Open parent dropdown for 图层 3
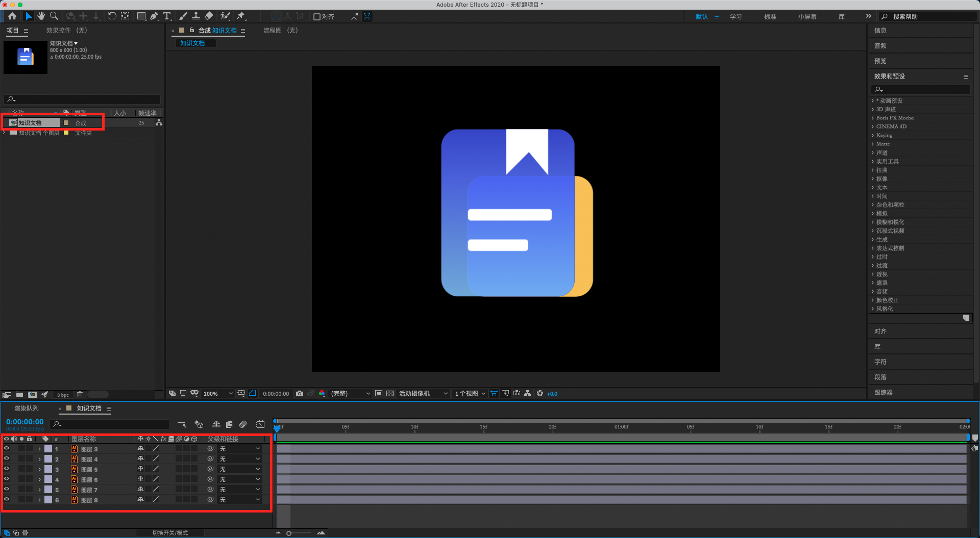The width and height of the screenshot is (980, 538). click(240, 449)
